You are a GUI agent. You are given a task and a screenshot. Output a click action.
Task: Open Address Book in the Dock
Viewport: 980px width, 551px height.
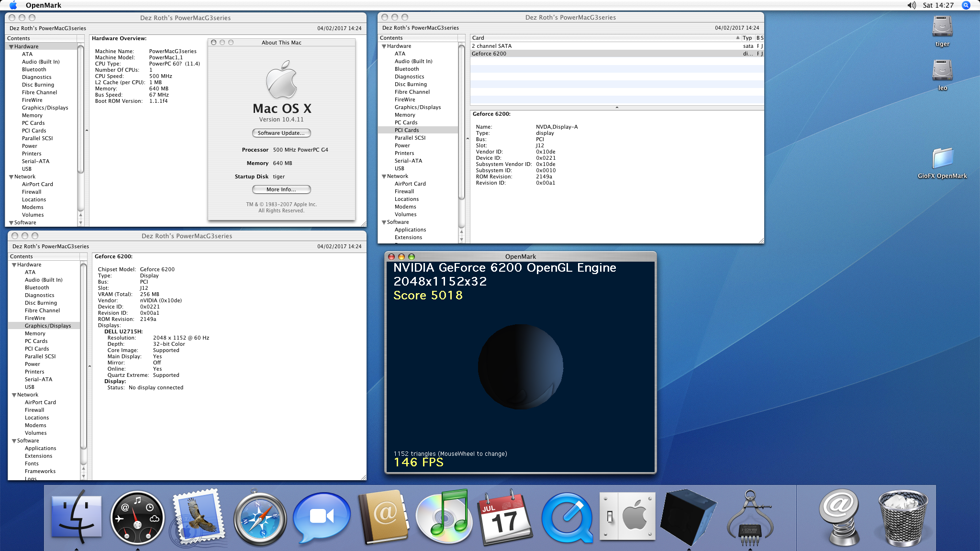(x=383, y=518)
